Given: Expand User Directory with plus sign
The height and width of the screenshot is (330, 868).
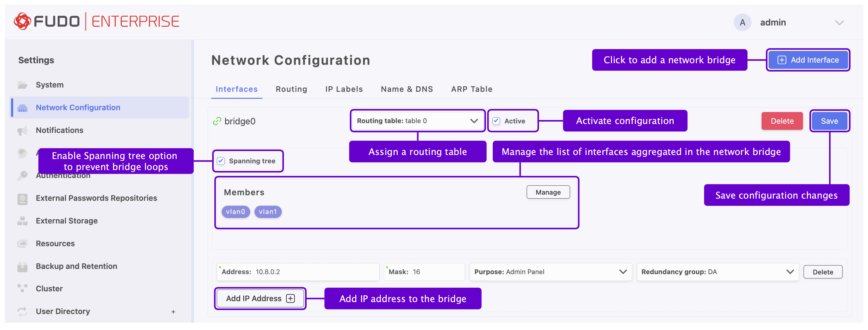Looking at the screenshot, I should (x=173, y=312).
